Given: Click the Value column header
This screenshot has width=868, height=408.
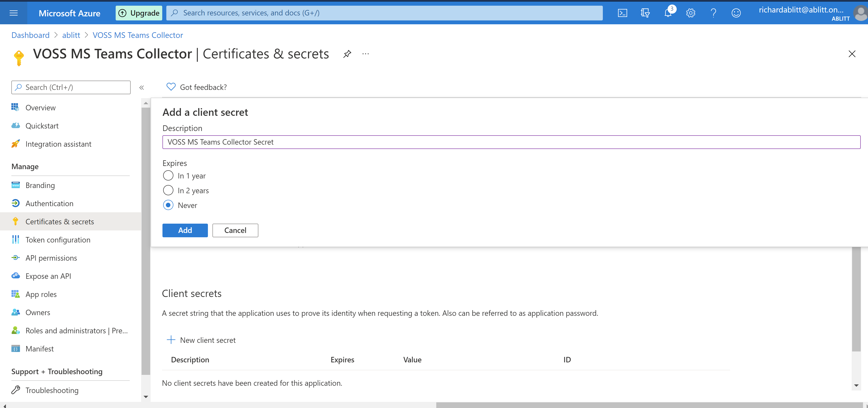Looking at the screenshot, I should click(412, 359).
